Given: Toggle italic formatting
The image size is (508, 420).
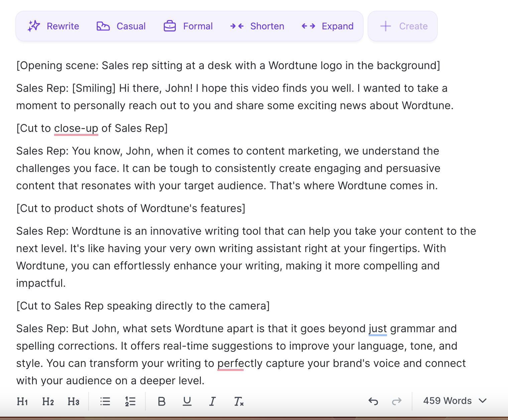Looking at the screenshot, I should click(212, 401).
